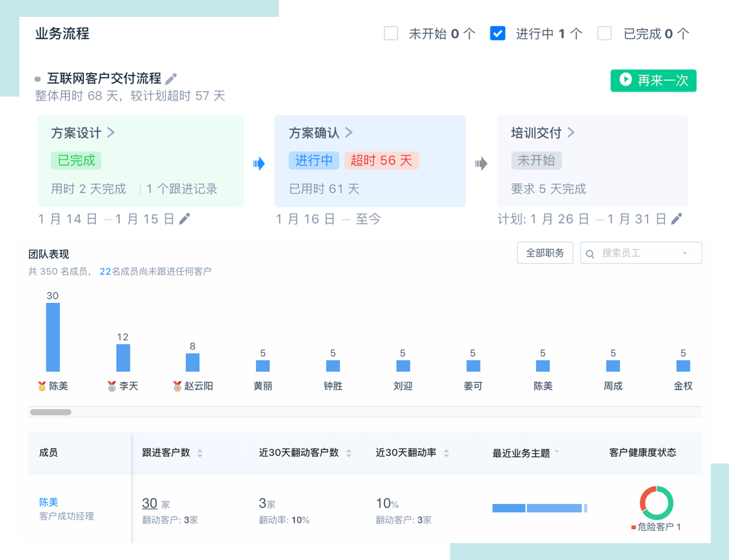This screenshot has height=560, width=729.
Task: Click the gold medal icon beside 陈美
Action: point(42,386)
